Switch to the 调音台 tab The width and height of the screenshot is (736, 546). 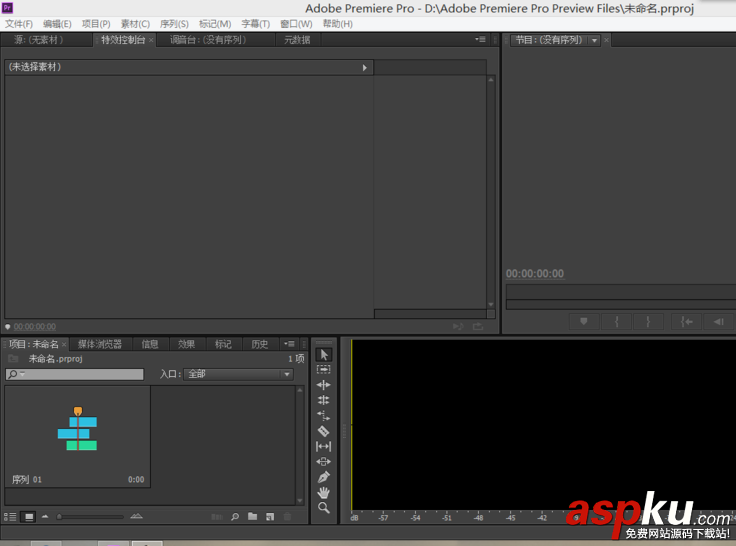click(x=207, y=40)
